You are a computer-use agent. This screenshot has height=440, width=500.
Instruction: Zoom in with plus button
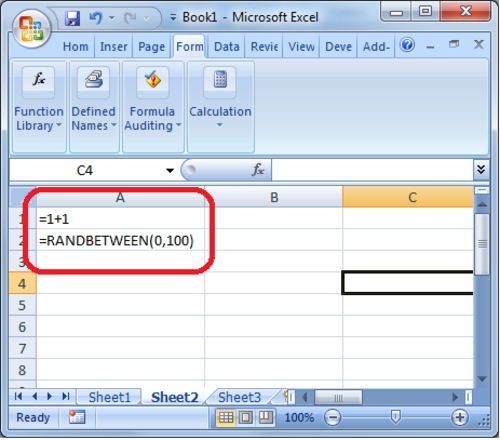[460, 417]
